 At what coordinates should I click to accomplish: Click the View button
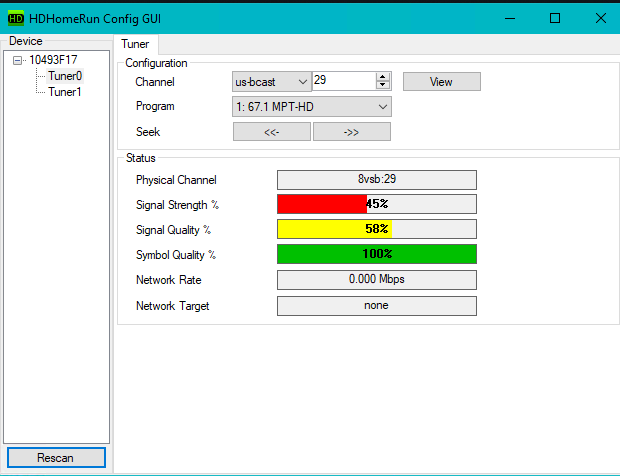tap(442, 82)
